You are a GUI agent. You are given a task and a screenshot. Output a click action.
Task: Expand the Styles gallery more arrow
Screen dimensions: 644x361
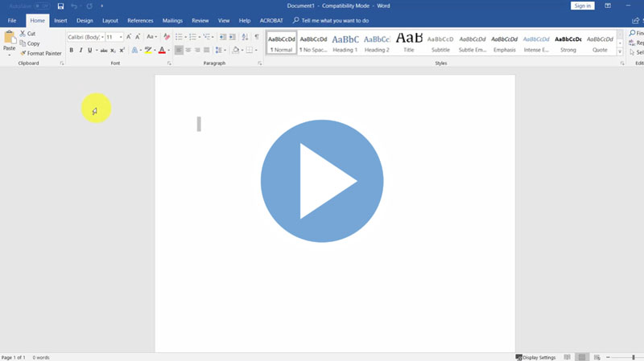[620, 51]
